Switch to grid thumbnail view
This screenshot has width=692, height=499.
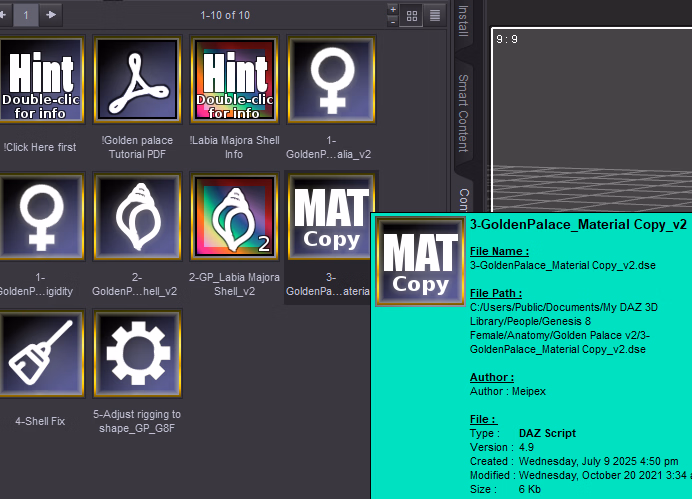pos(411,15)
